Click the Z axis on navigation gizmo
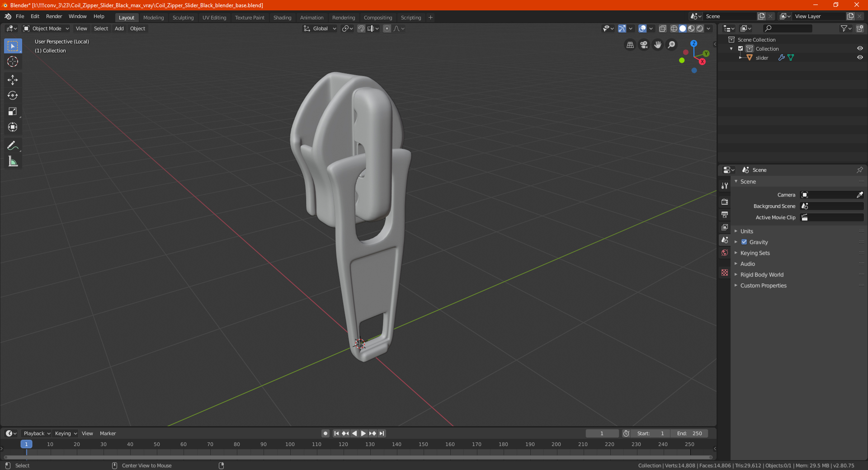The height and width of the screenshot is (470, 868). click(693, 44)
